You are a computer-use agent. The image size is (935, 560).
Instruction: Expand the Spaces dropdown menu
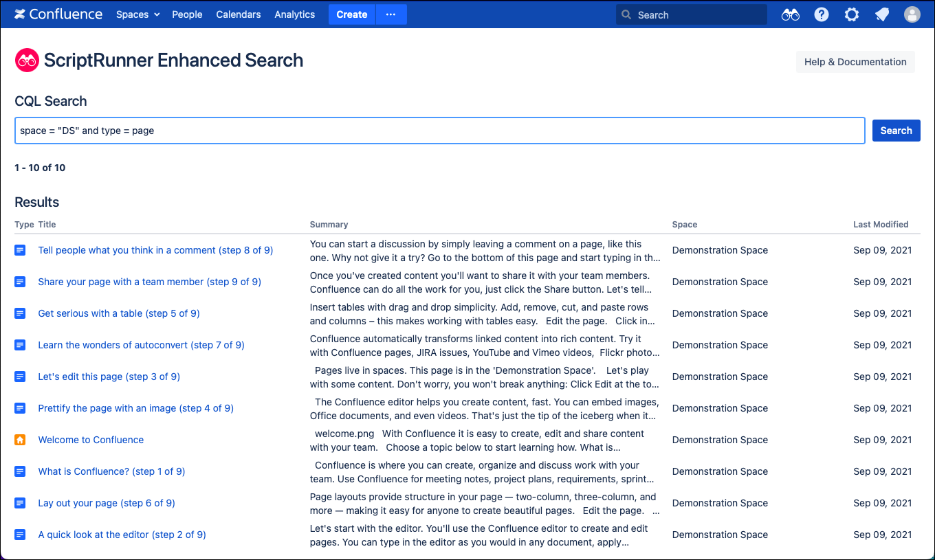pos(137,14)
